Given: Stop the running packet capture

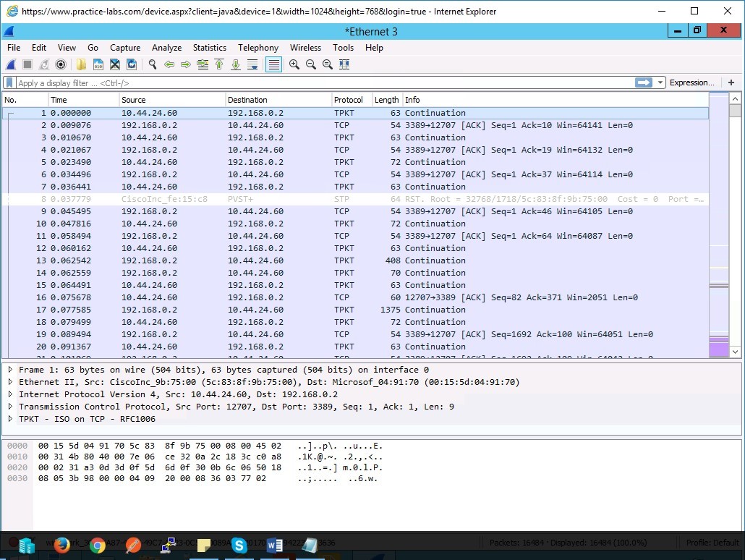Looking at the screenshot, I should click(x=27, y=64).
